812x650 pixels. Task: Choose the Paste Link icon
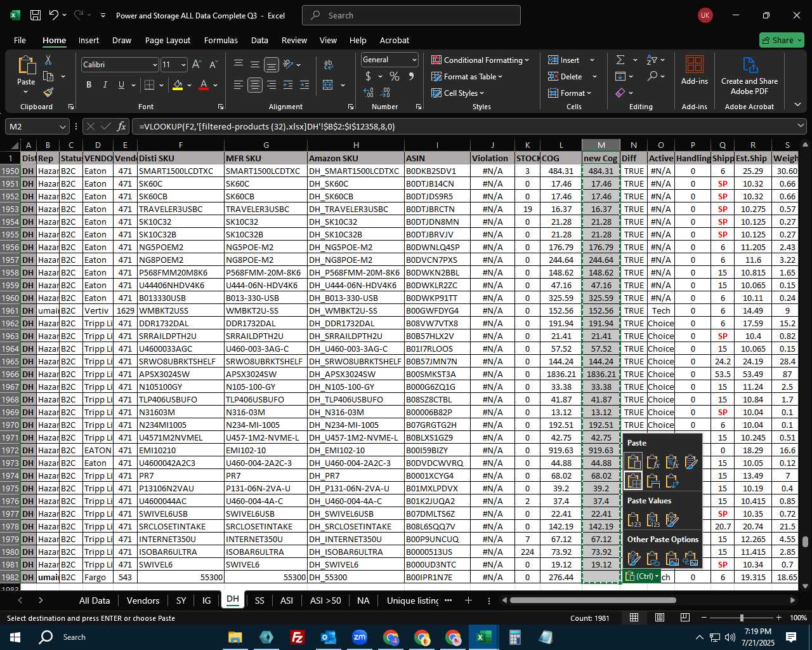[x=653, y=559]
